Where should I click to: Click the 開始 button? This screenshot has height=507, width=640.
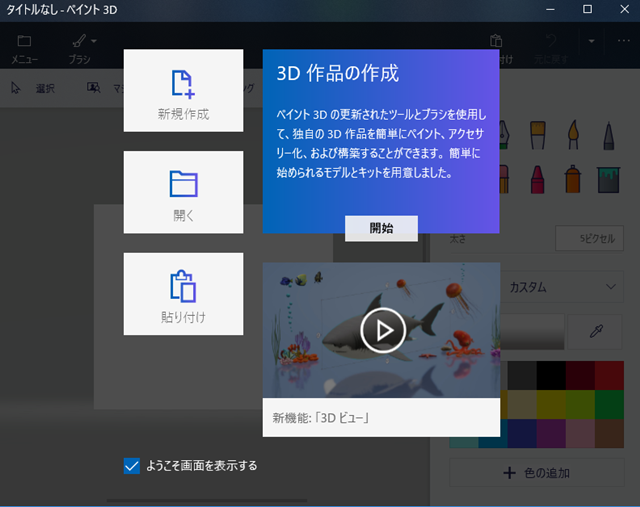(x=381, y=228)
